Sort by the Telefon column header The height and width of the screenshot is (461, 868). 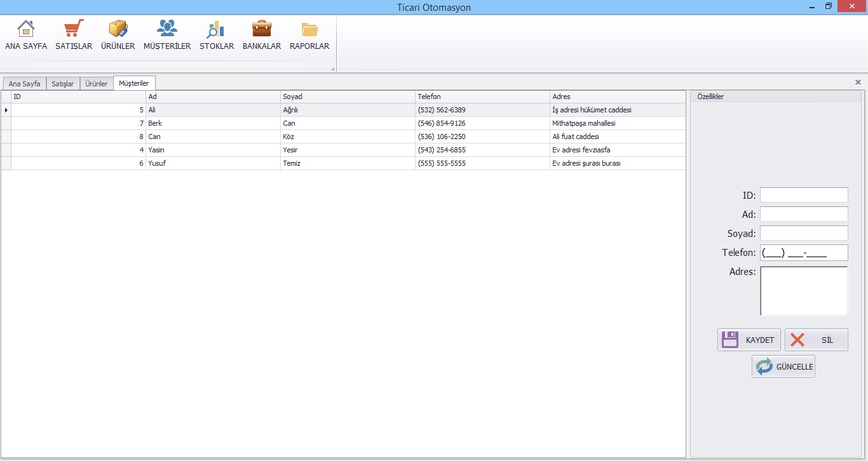483,97
